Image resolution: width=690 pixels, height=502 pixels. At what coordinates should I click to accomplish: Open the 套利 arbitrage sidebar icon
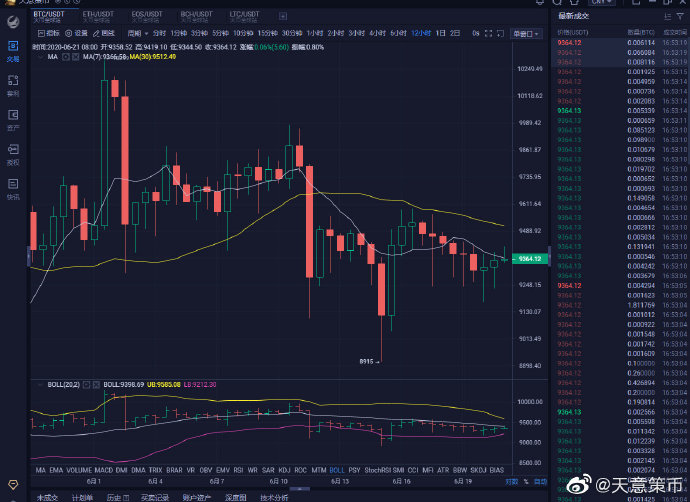[x=13, y=86]
